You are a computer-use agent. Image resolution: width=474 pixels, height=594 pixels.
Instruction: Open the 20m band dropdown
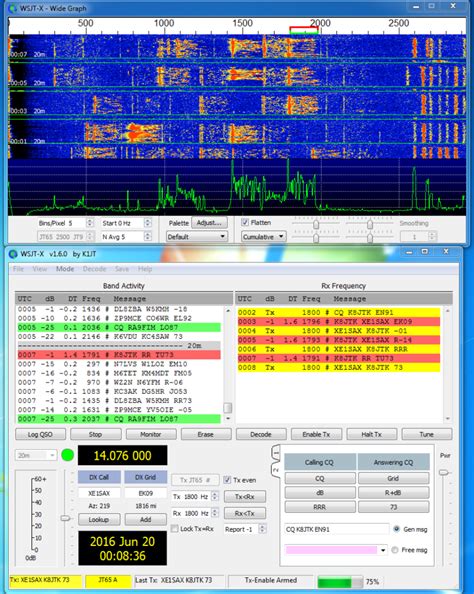tap(36, 455)
